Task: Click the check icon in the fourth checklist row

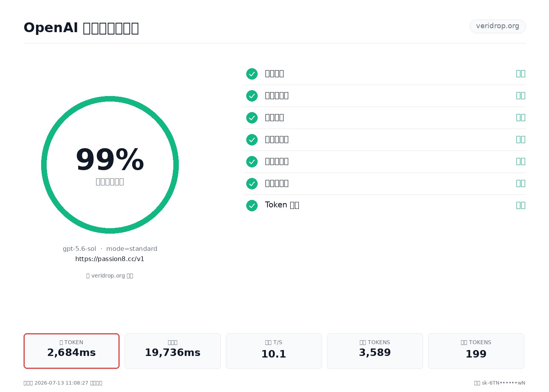Action: tap(252, 140)
